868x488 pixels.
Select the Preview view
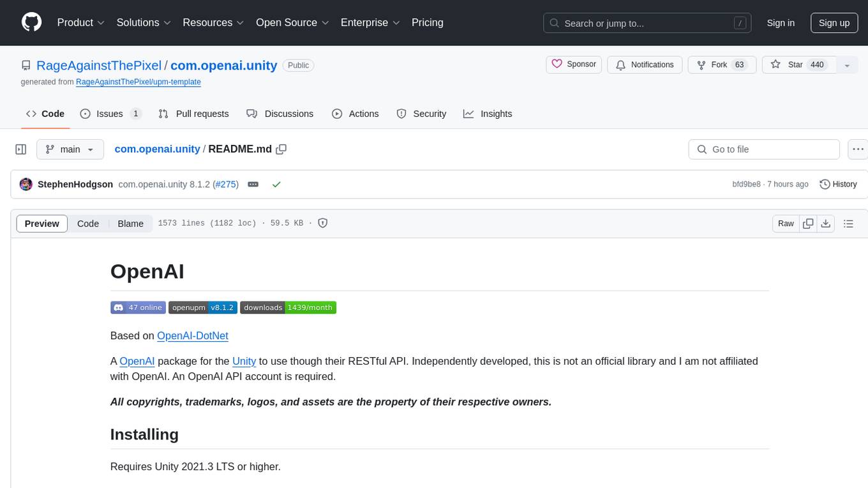click(x=42, y=224)
